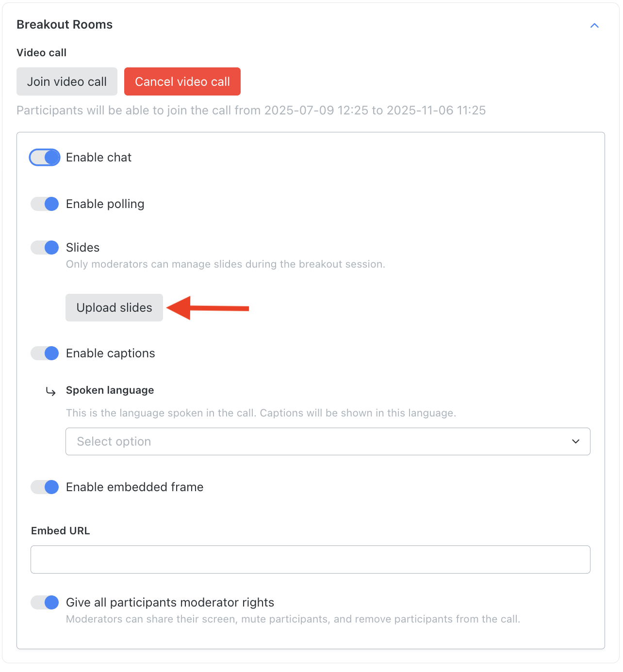The width and height of the screenshot is (623, 672).
Task: Click the Join video call button
Action: [67, 81]
